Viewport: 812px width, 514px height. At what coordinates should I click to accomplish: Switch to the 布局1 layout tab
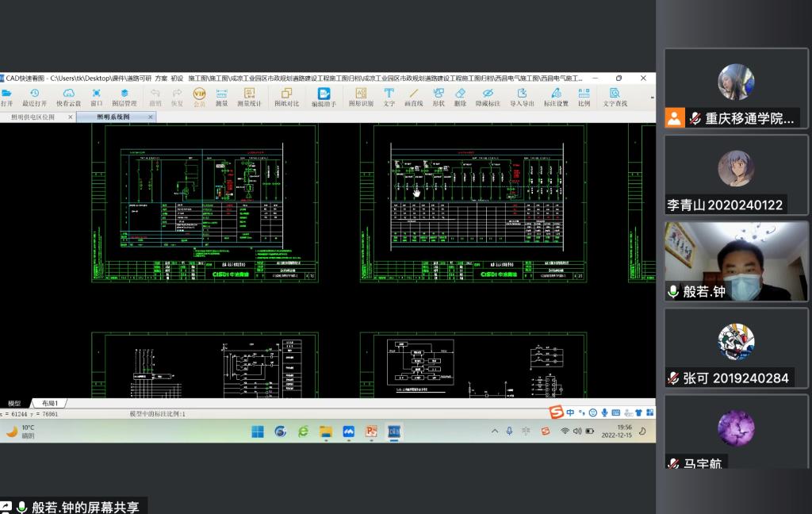[x=50, y=404]
